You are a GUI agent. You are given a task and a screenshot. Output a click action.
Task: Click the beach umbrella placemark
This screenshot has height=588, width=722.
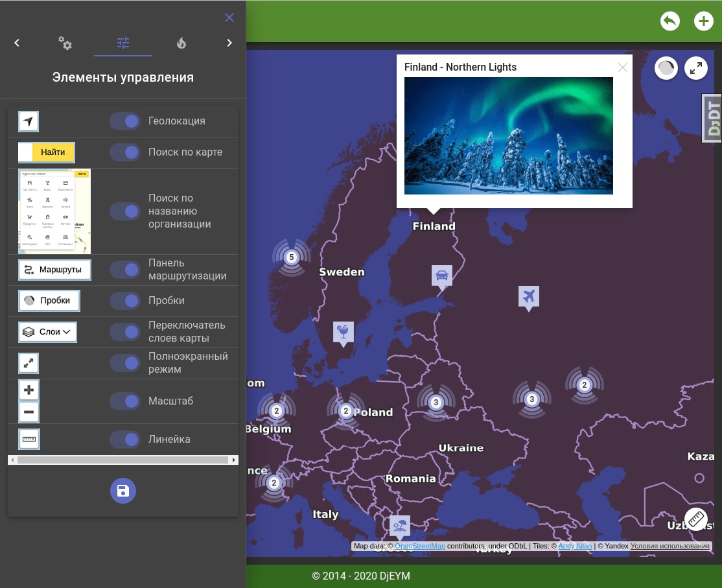point(400,527)
